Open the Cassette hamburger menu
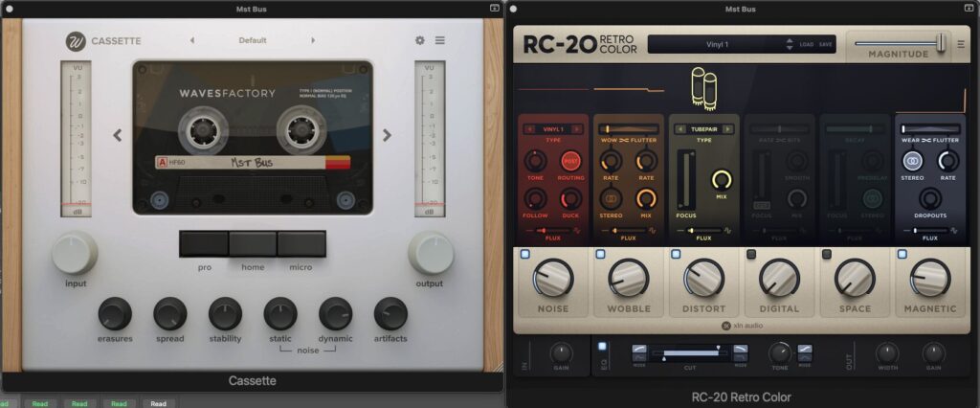The image size is (980, 408). pyautogui.click(x=440, y=40)
